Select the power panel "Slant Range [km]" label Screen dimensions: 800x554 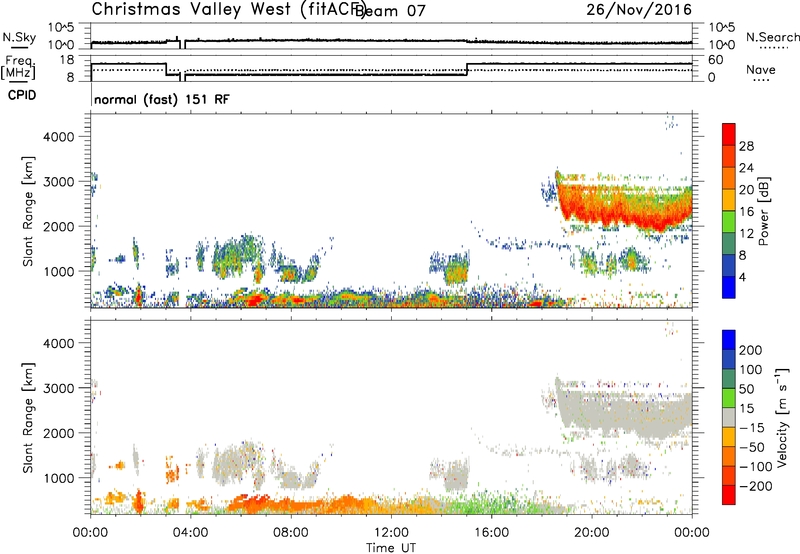click(x=28, y=211)
